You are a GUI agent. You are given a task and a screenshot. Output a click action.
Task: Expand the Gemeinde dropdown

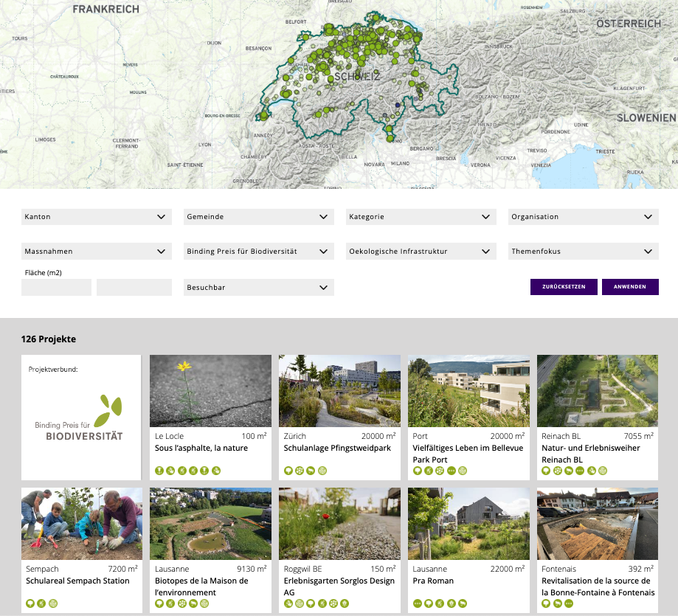[258, 217]
